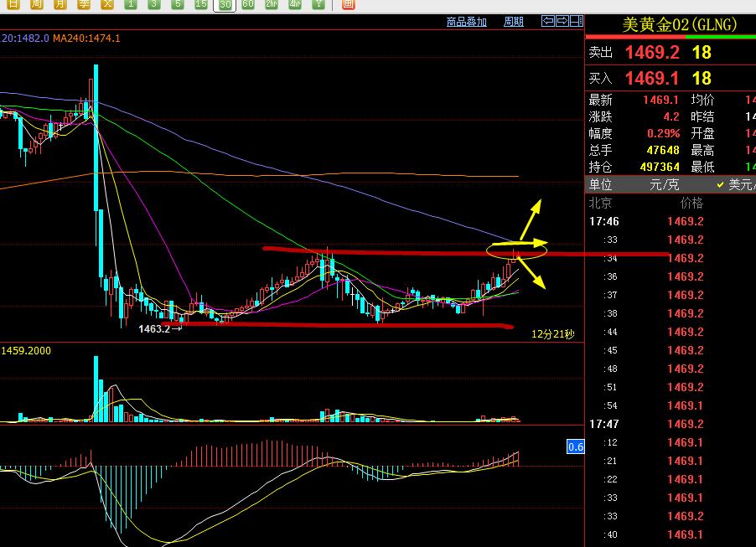
Task: Click the left arrow navigation box
Action: pyautogui.click(x=547, y=21)
